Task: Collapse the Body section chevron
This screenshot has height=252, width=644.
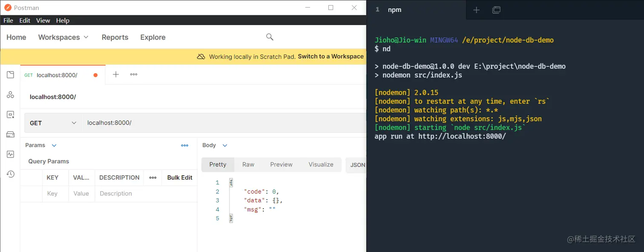Action: coord(224,145)
